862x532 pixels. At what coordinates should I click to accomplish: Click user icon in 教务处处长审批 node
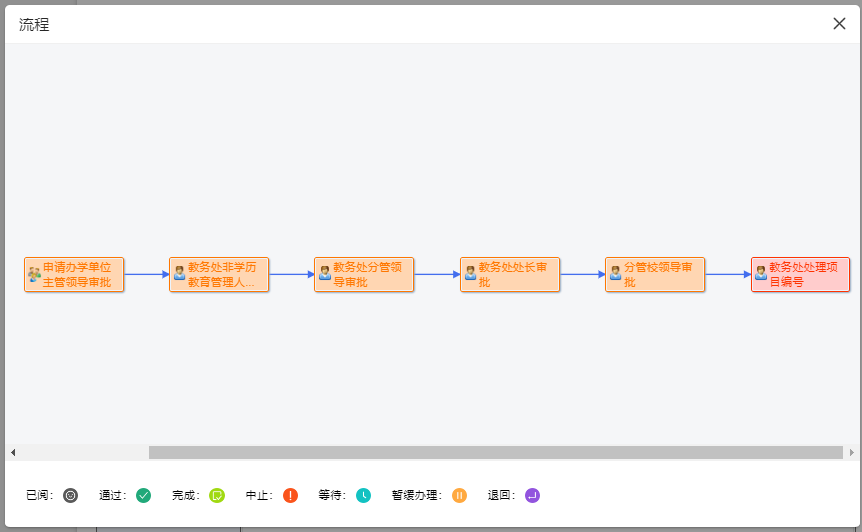click(x=471, y=273)
